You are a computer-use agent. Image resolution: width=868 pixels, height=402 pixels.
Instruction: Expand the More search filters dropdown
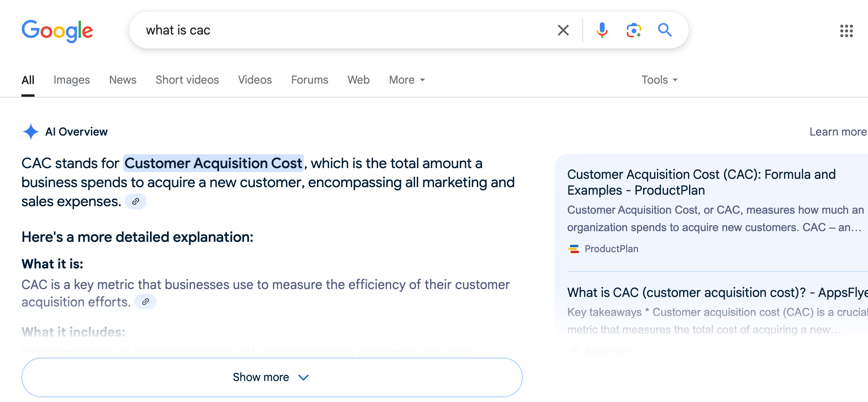click(407, 80)
